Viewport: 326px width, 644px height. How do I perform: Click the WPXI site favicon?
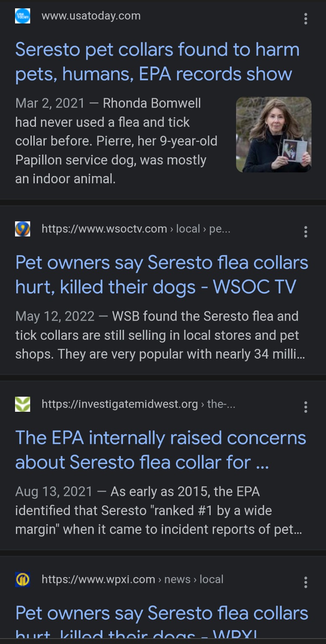click(23, 580)
